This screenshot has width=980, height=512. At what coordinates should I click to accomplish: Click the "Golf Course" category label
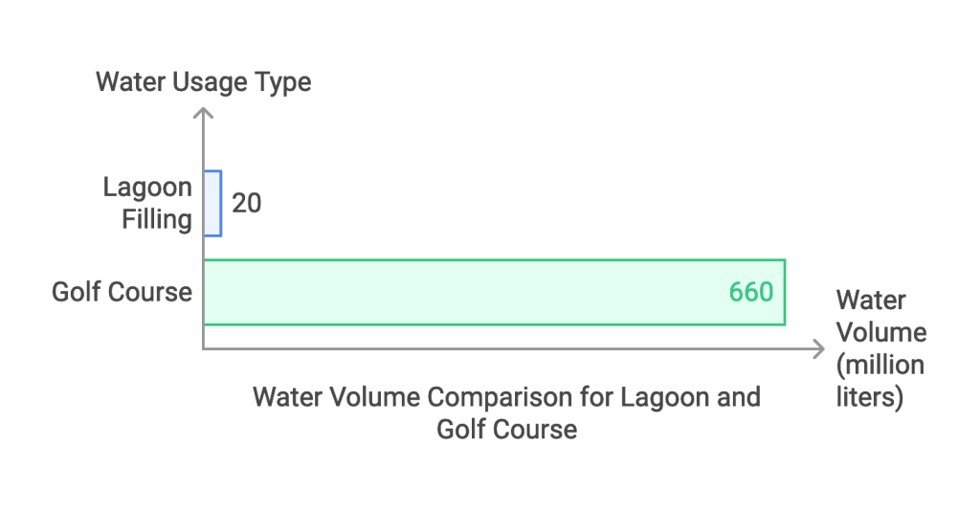122,292
